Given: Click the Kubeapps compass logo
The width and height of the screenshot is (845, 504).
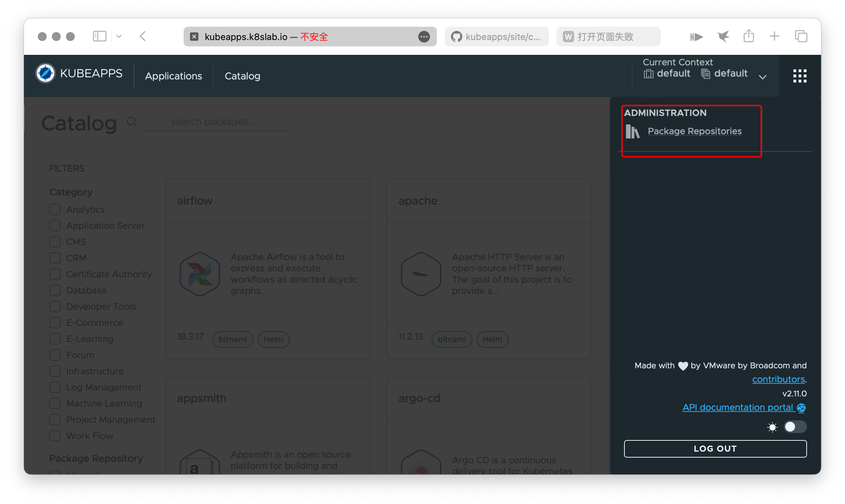Looking at the screenshot, I should [x=45, y=73].
